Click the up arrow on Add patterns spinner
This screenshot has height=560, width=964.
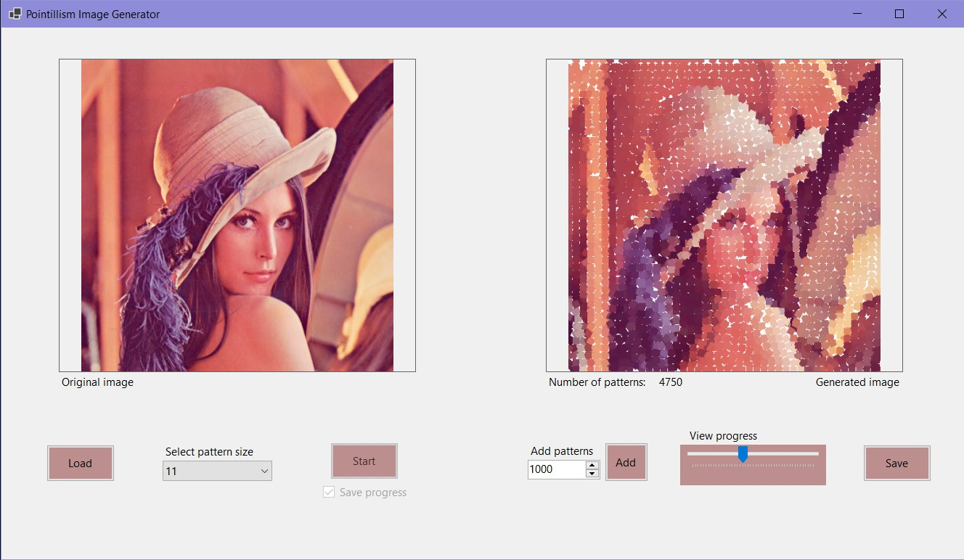(592, 465)
